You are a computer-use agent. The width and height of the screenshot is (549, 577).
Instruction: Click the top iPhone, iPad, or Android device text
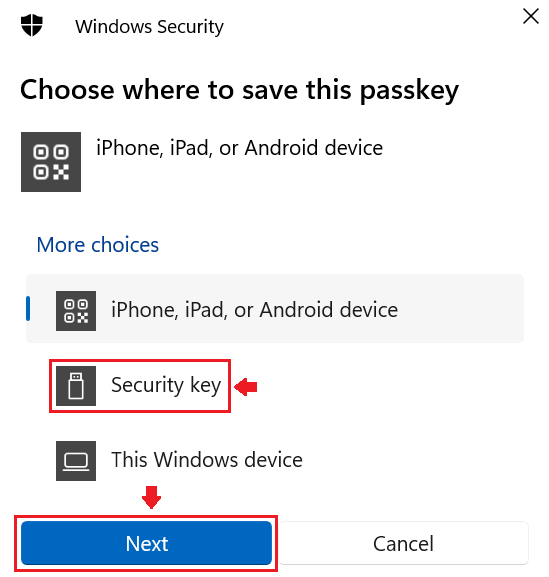(240, 148)
